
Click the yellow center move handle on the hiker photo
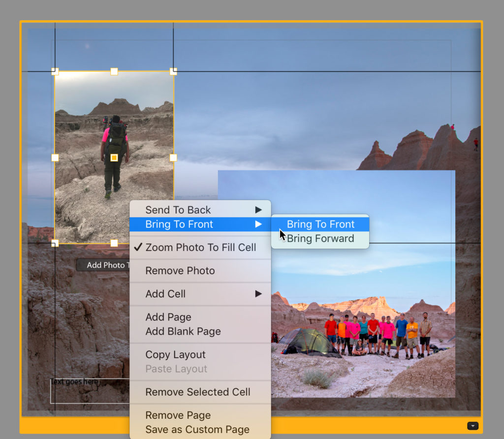click(x=114, y=157)
